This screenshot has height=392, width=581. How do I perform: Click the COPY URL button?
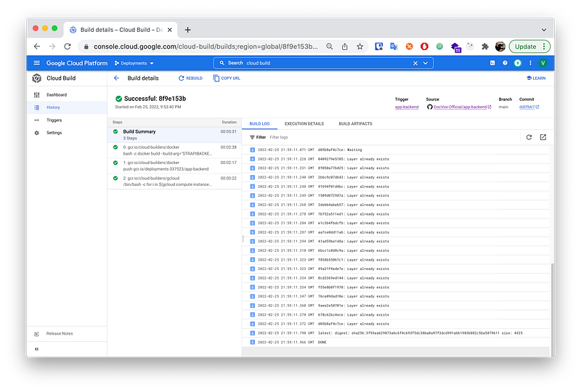(227, 78)
